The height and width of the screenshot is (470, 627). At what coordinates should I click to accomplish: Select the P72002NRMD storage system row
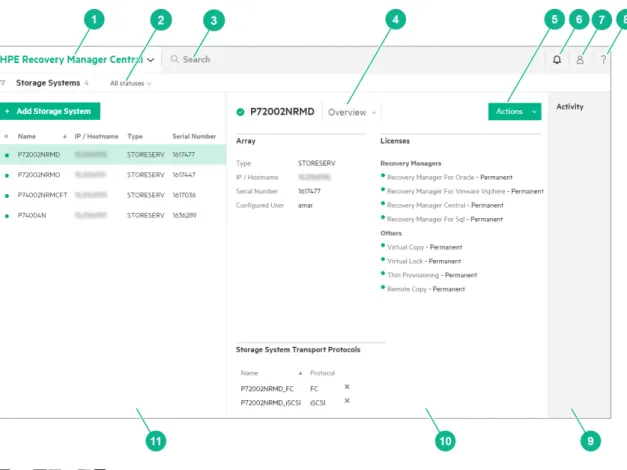113,155
